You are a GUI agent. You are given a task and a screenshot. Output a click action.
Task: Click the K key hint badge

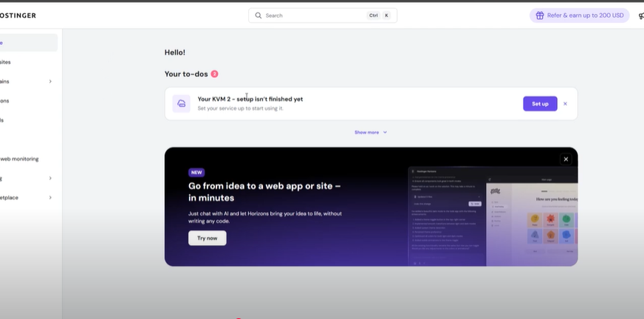386,16
